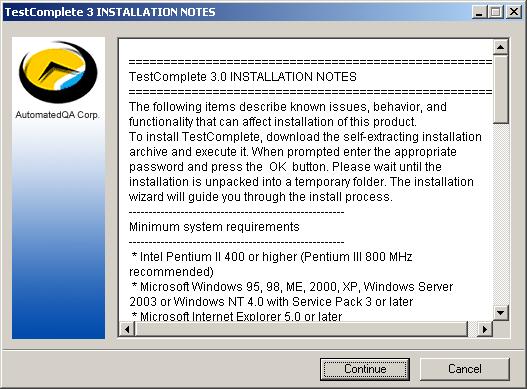This screenshot has height=389, width=527.
Task: Click the 'TestComplete 3.0 INSTALLATION NOTES' heading
Action: (243, 77)
